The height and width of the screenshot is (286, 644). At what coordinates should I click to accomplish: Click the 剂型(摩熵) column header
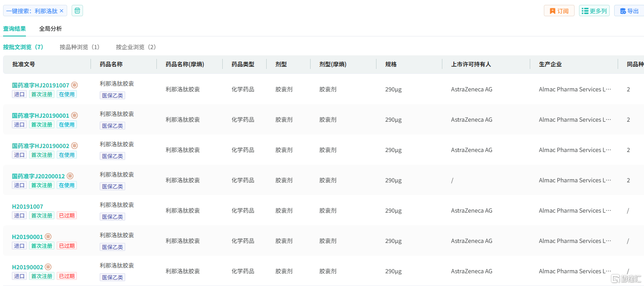tap(333, 64)
